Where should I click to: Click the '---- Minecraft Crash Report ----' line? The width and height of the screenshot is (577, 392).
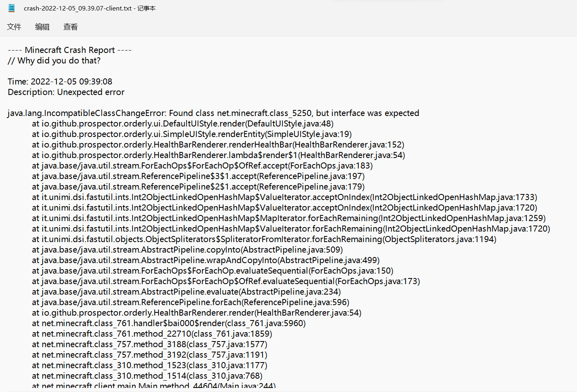[x=69, y=50]
